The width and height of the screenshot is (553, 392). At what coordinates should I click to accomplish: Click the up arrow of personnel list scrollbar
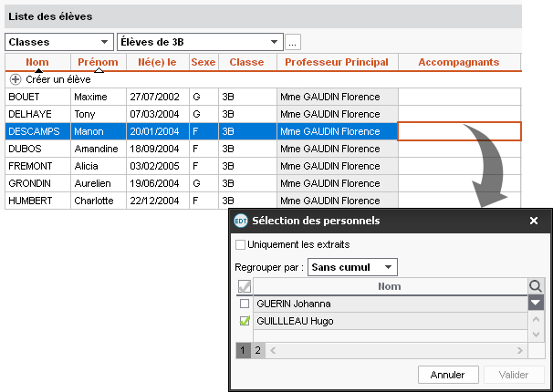[x=536, y=320]
